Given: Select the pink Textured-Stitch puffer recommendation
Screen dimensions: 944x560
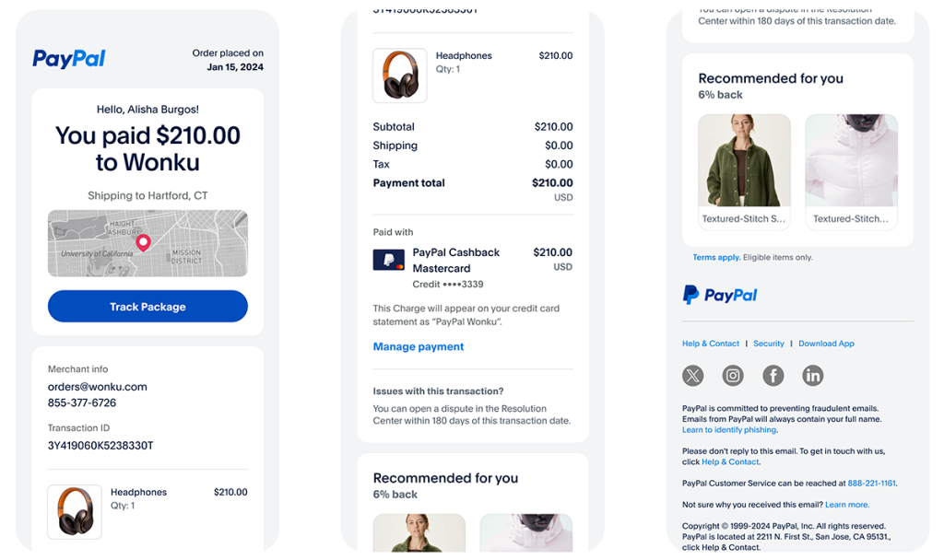Looking at the screenshot, I should [851, 171].
